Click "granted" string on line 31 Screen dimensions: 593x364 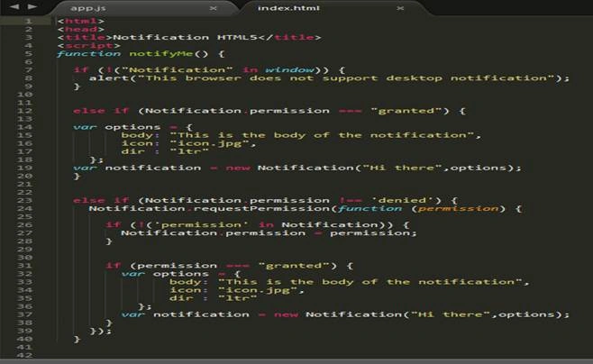(294, 266)
